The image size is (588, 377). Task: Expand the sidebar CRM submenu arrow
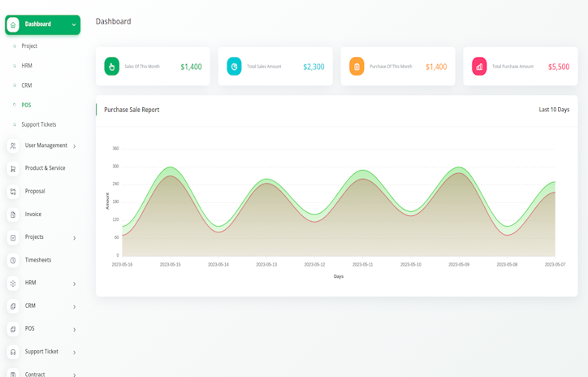click(x=75, y=306)
